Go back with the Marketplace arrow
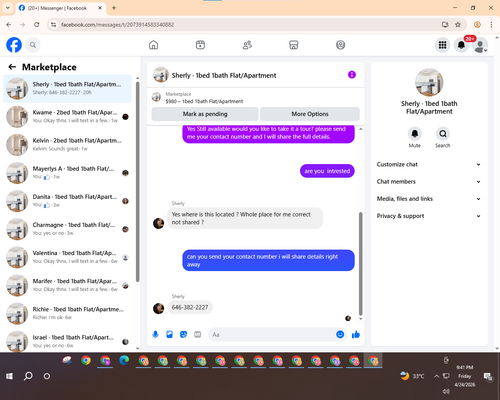 pos(12,67)
